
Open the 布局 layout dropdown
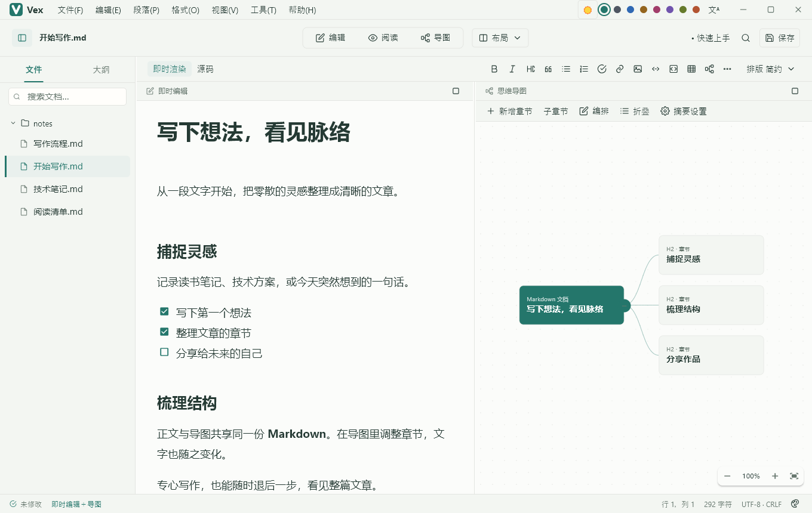[x=500, y=38]
